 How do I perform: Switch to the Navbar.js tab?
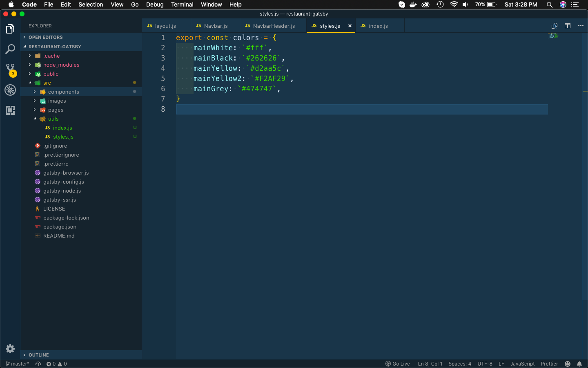(216, 26)
